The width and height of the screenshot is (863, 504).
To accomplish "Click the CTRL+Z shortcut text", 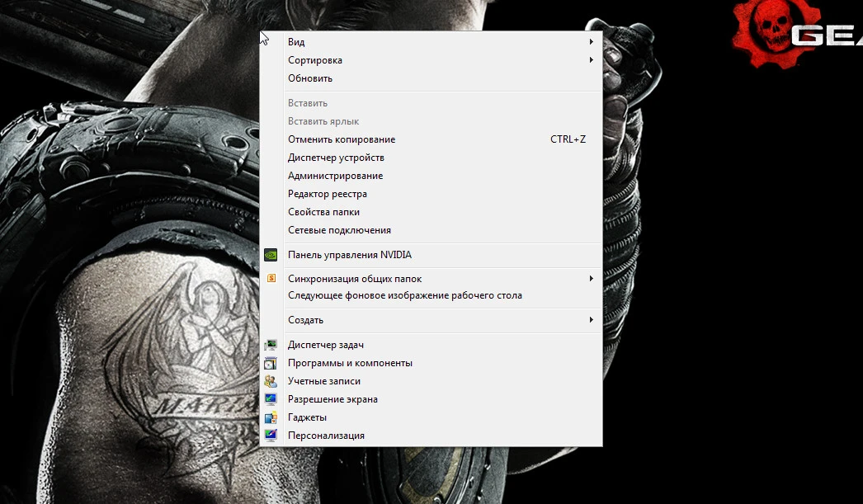I will [x=568, y=139].
